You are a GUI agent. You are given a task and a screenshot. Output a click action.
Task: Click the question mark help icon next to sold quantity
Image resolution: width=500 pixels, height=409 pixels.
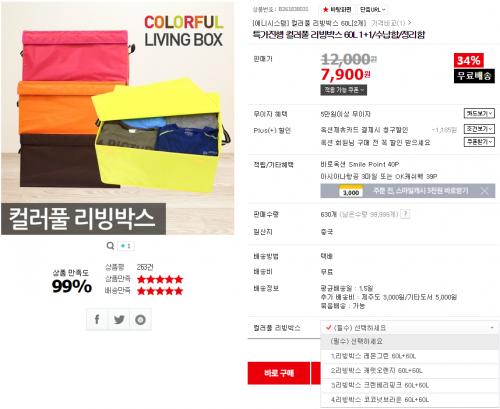click(x=405, y=214)
